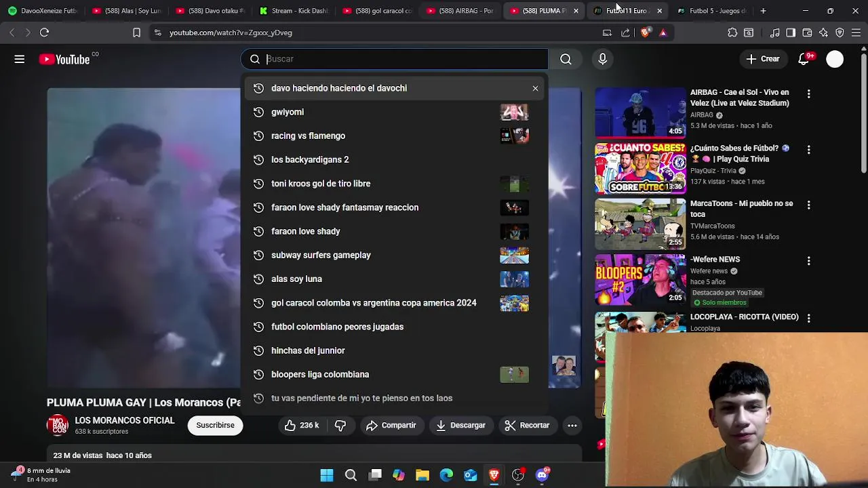Viewport: 868px width, 488px height.
Task: Open the LOS MORANCOS channel avatar
Action: [58, 425]
